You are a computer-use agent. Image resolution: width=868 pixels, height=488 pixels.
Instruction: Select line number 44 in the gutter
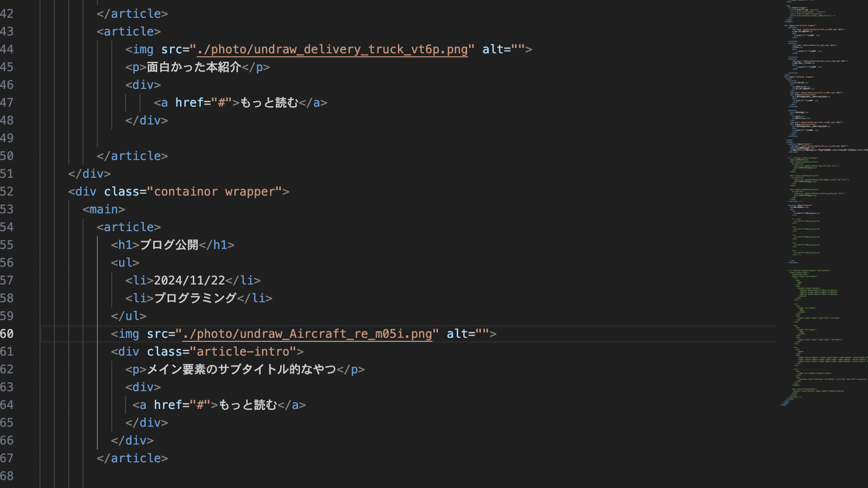pos(7,49)
